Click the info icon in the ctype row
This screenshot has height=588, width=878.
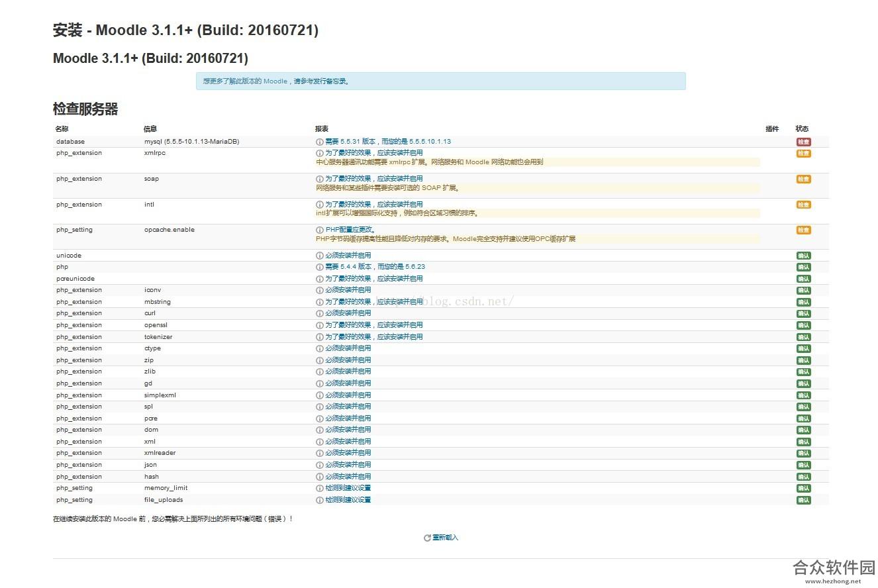[320, 348]
